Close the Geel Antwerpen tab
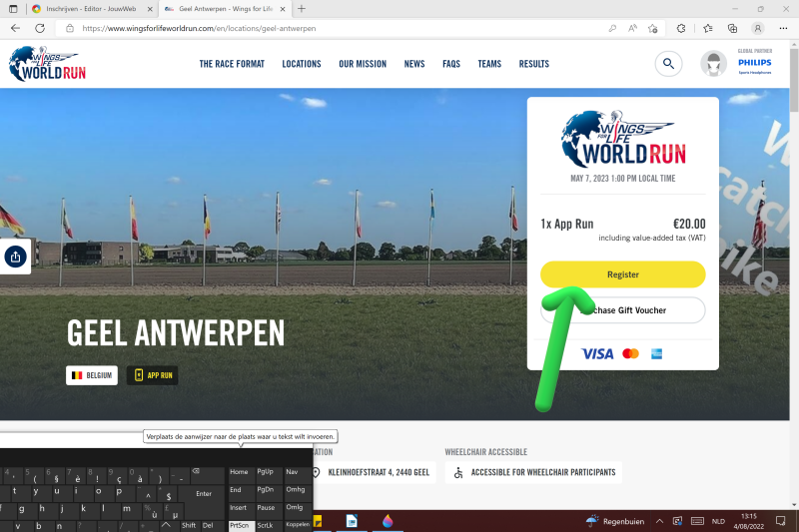The height and width of the screenshot is (532, 799). [x=283, y=9]
